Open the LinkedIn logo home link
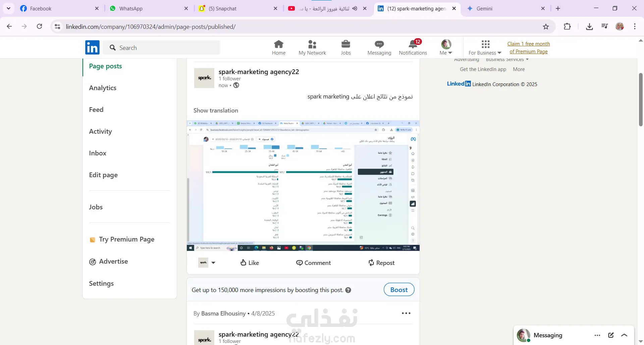 click(92, 48)
